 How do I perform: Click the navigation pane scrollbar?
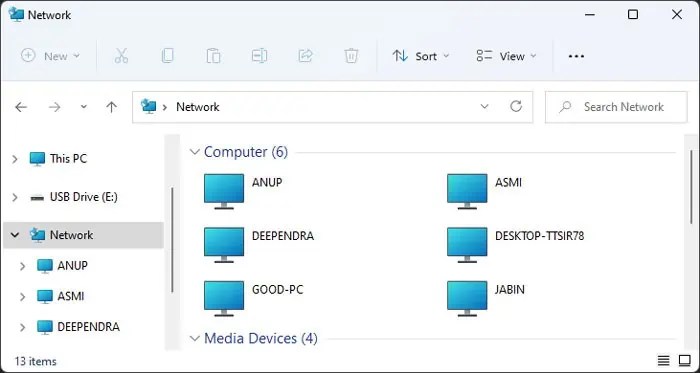pyautogui.click(x=172, y=240)
